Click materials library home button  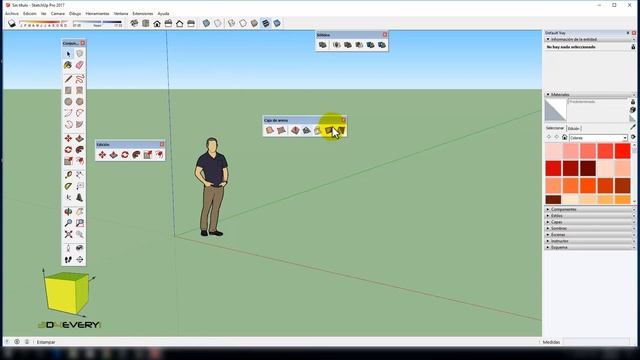[564, 138]
